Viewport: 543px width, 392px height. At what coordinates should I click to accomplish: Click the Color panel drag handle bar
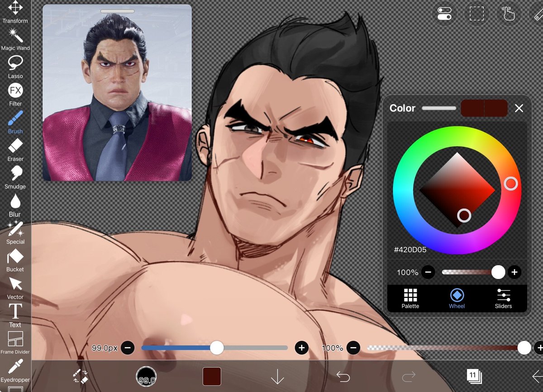439,108
